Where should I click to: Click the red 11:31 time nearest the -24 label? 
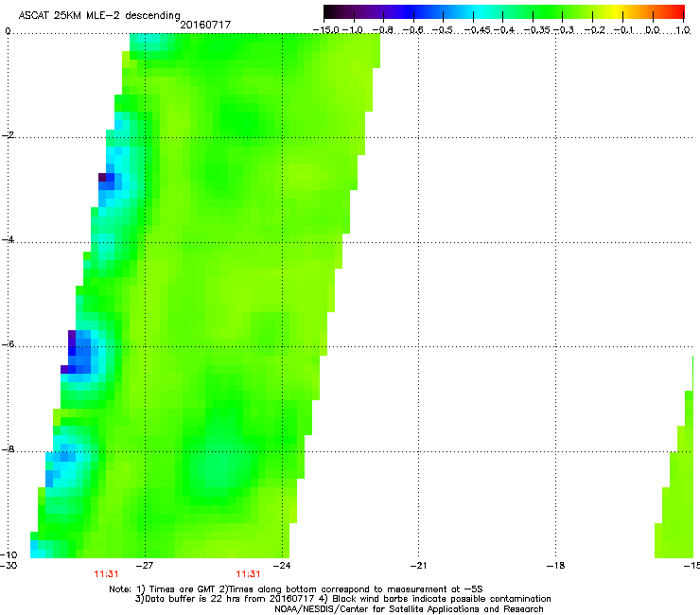[248, 574]
